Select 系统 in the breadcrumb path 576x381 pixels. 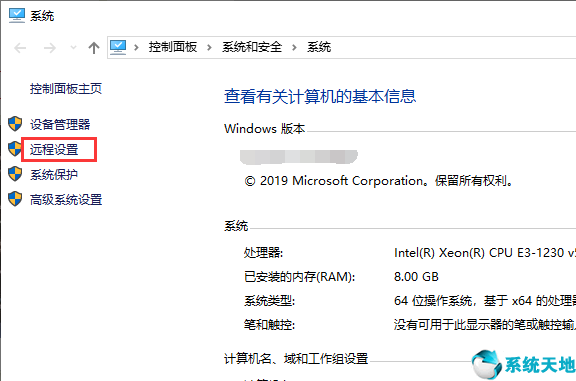[x=319, y=47]
